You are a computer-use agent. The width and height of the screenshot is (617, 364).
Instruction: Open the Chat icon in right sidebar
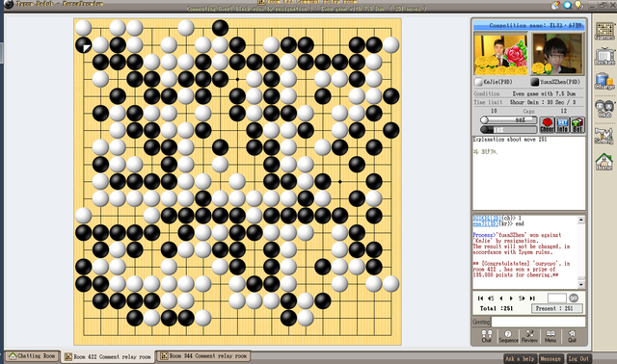[x=604, y=109]
